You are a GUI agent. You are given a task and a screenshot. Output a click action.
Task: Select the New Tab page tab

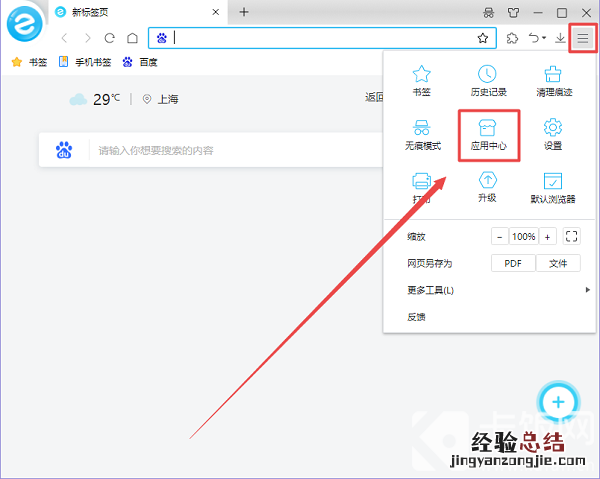138,12
